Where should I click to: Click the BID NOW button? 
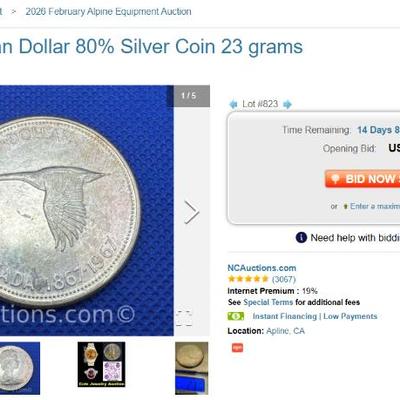362,179
